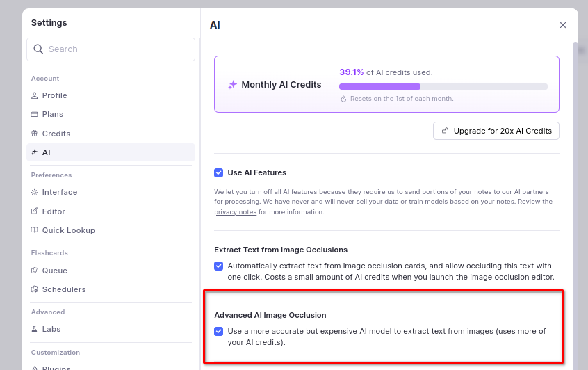Click the Profile person icon in sidebar
Image resolution: width=588 pixels, height=370 pixels.
(35, 95)
